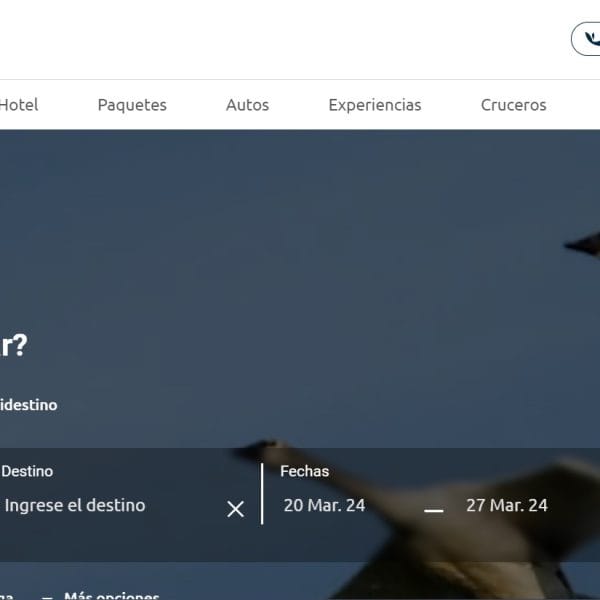
Task: Clear the destination field with X
Action: click(x=235, y=509)
